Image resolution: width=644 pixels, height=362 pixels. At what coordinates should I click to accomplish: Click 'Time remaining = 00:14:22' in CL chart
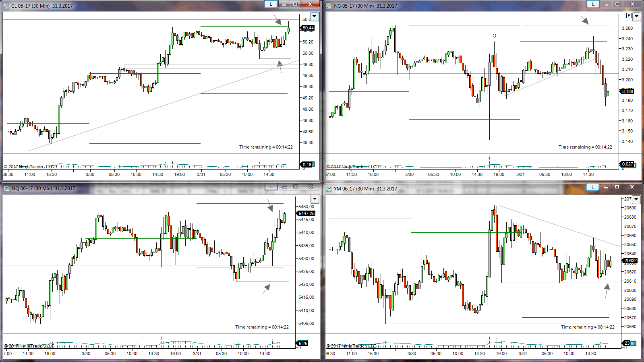(x=266, y=147)
